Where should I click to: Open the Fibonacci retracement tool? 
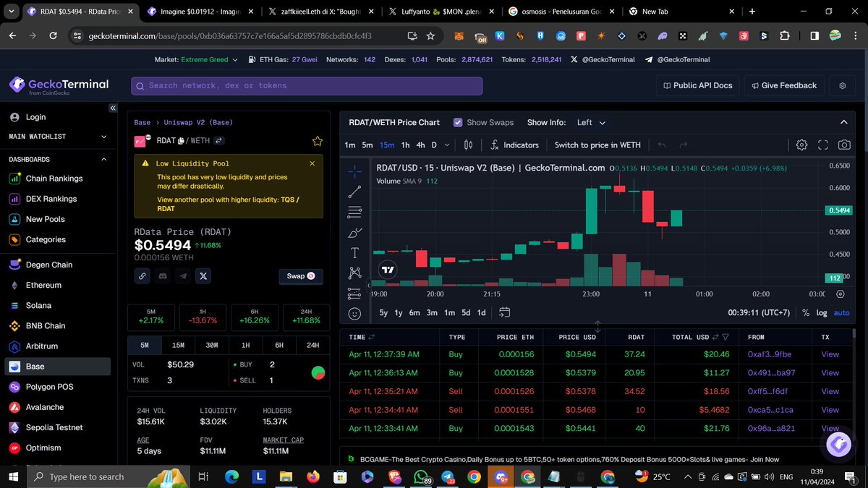354,212
